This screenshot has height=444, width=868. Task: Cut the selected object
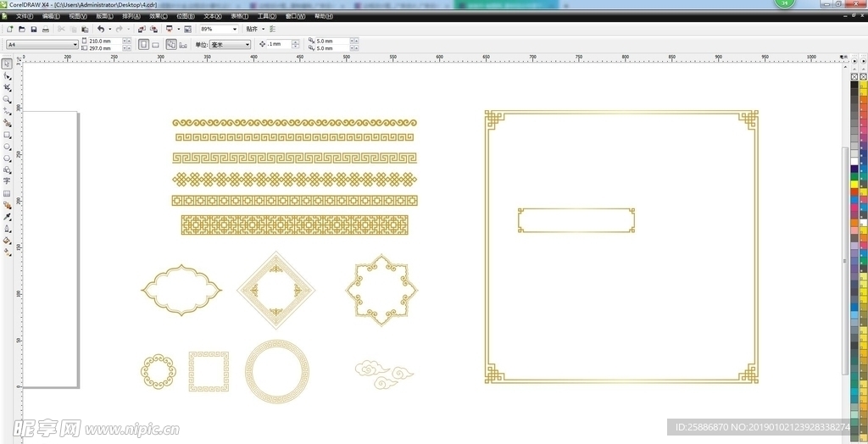click(61, 29)
